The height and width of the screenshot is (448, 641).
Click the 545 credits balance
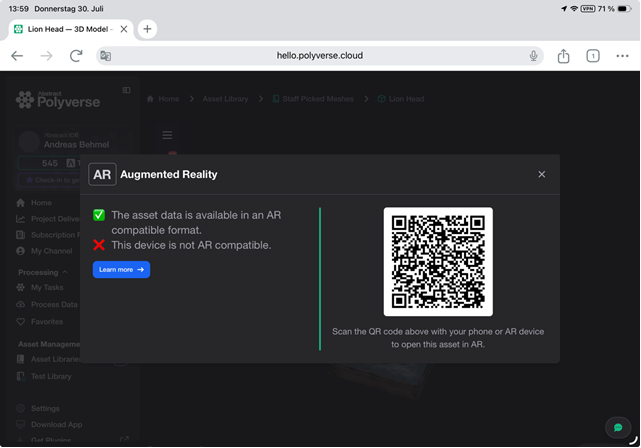50,163
